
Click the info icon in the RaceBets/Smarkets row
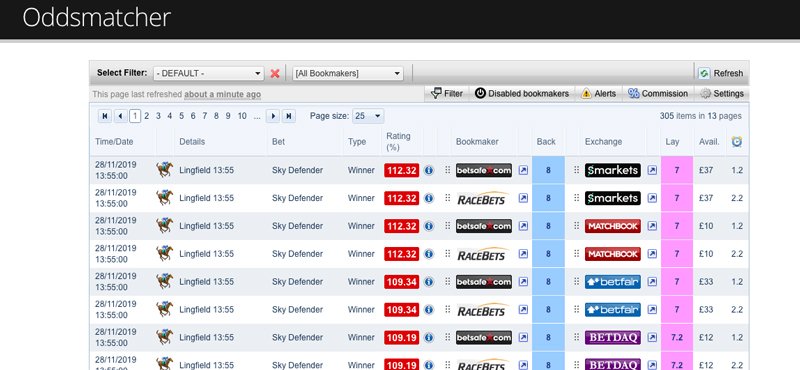tap(429, 198)
